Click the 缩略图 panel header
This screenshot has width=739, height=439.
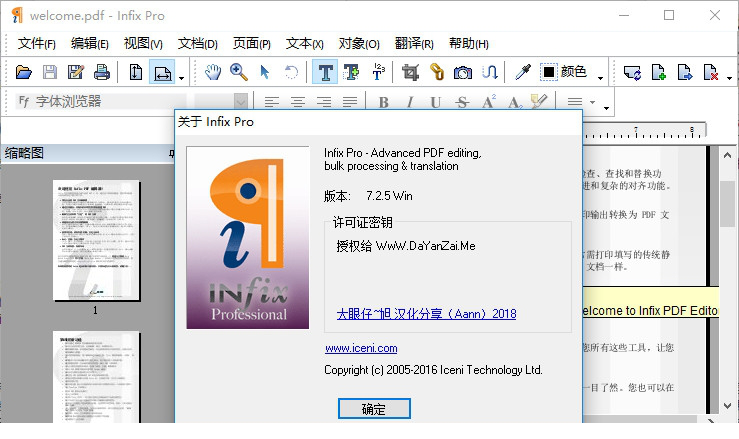coord(87,153)
